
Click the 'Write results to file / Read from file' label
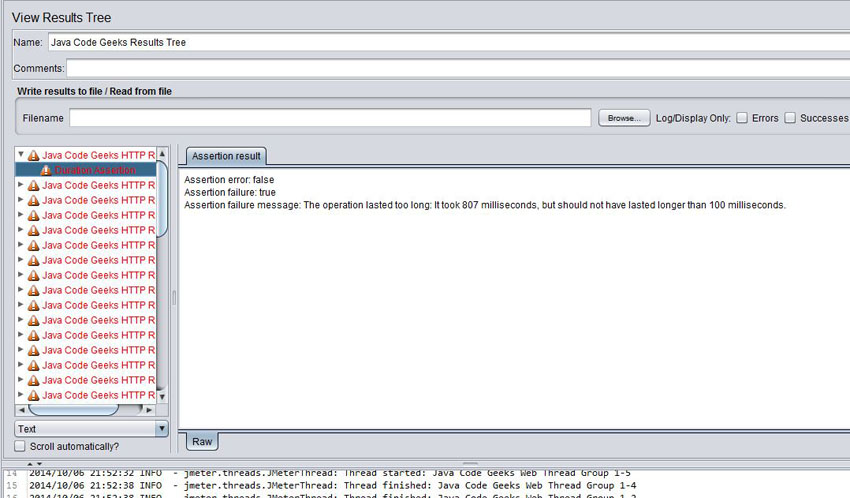point(94,91)
